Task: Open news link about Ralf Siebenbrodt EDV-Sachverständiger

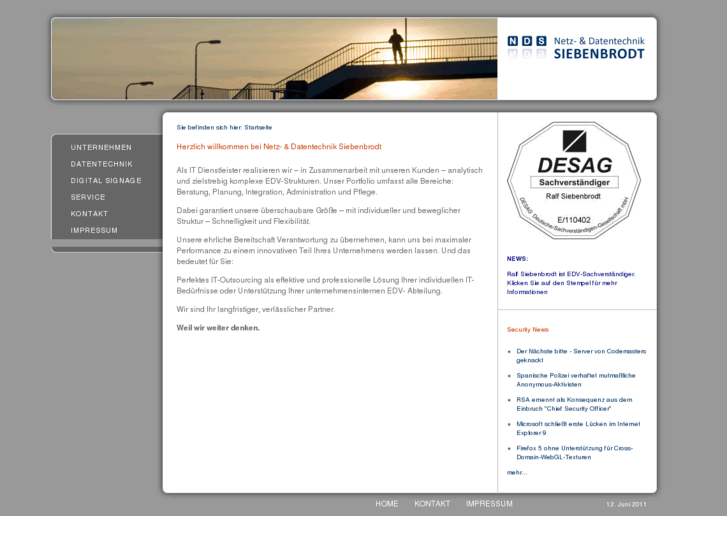Action: [x=571, y=283]
